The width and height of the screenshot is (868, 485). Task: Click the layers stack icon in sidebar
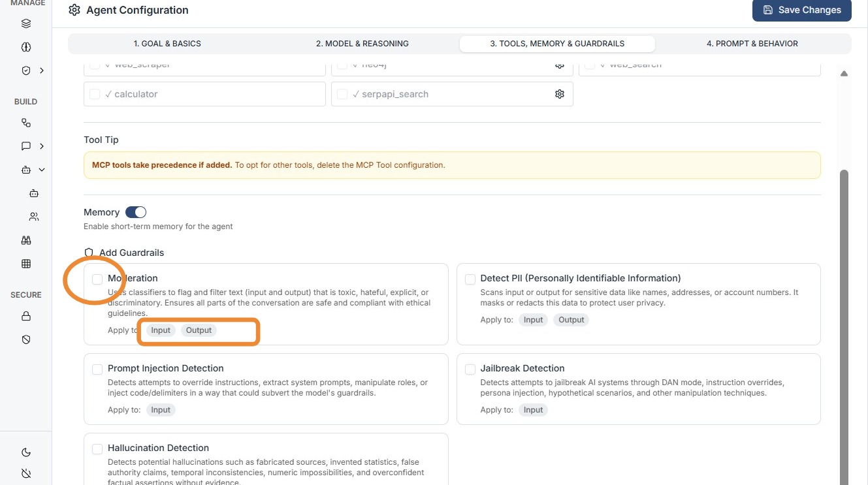point(26,24)
